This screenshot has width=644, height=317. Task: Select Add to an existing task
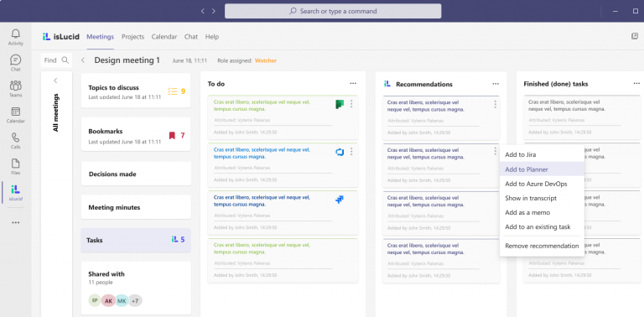click(x=542, y=226)
